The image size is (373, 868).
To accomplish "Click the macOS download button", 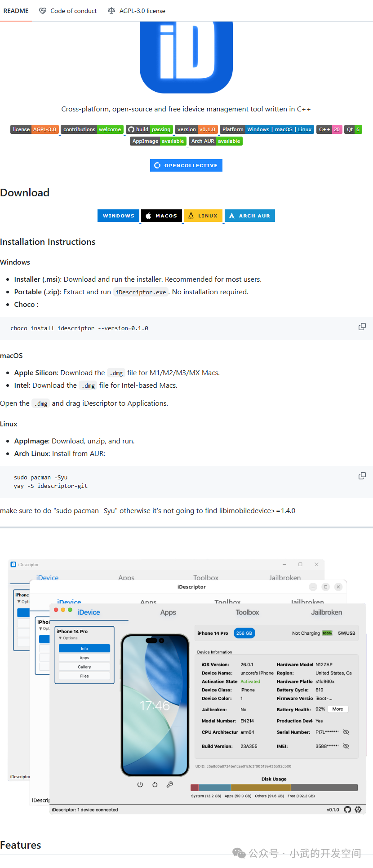I will click(161, 216).
